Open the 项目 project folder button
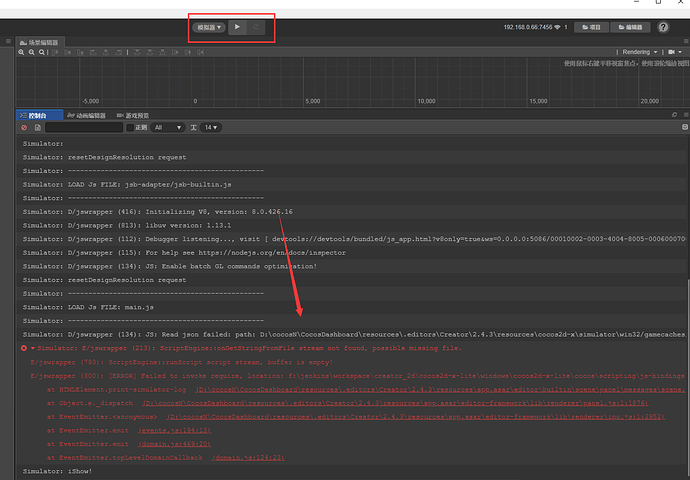This screenshot has height=480, width=690. 591,27
